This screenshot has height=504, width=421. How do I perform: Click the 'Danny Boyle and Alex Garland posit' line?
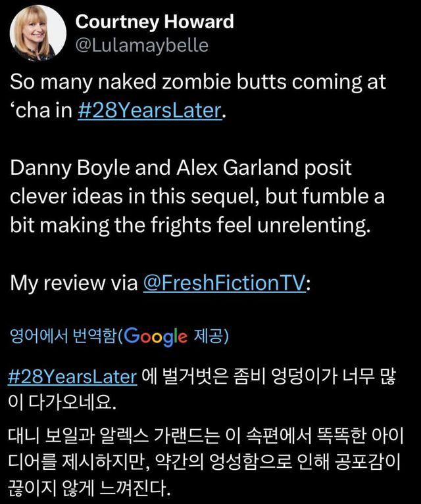click(x=181, y=168)
